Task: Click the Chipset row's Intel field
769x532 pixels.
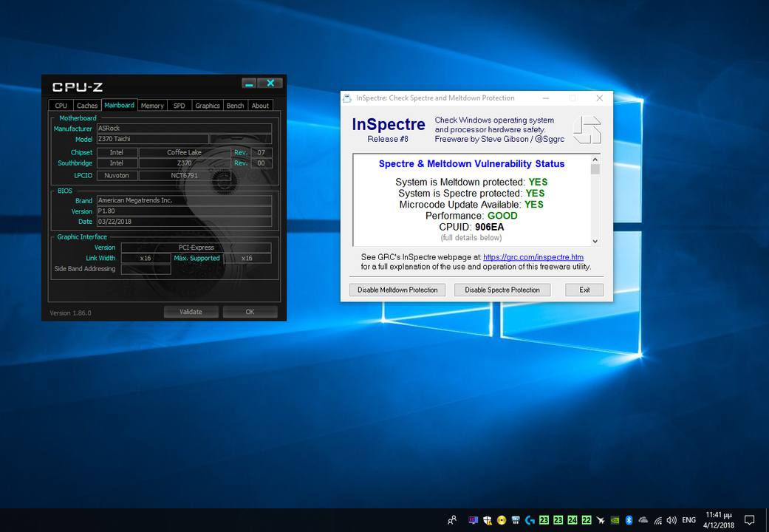Action: [117, 152]
